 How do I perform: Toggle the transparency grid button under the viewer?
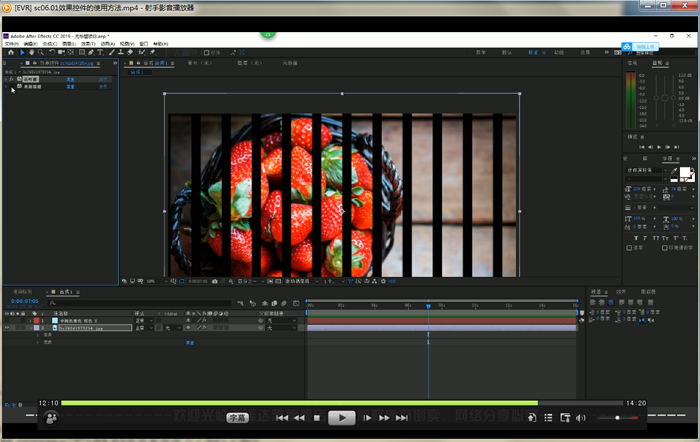278,281
